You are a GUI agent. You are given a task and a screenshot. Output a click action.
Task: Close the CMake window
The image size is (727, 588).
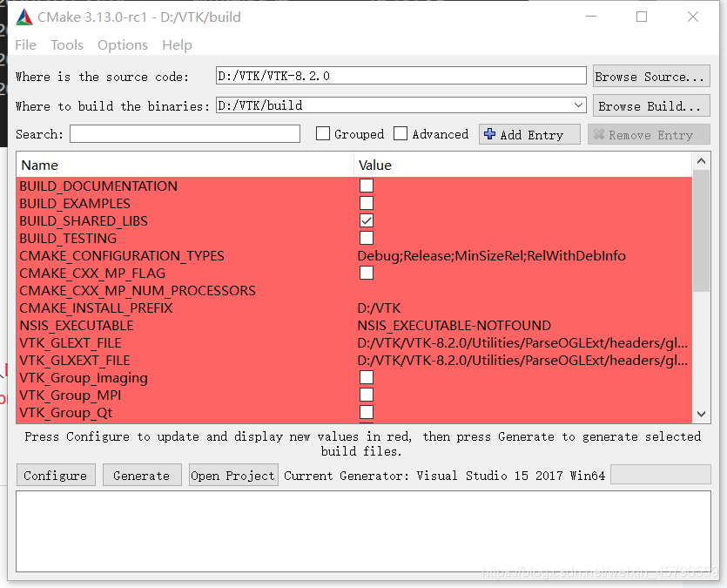pos(693,17)
